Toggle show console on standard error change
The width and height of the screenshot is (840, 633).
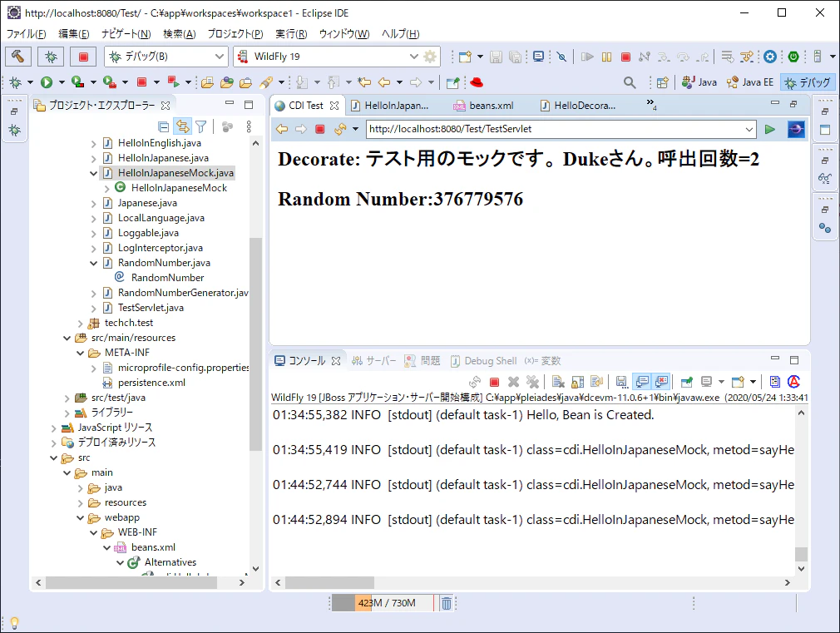[x=662, y=382]
